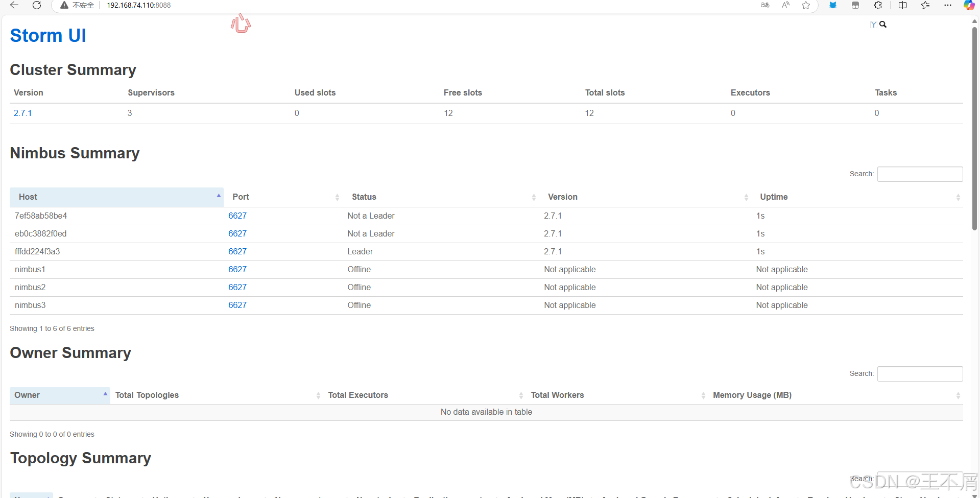Select the nimbus3 host cell
The width and height of the screenshot is (980, 498).
tap(30, 305)
